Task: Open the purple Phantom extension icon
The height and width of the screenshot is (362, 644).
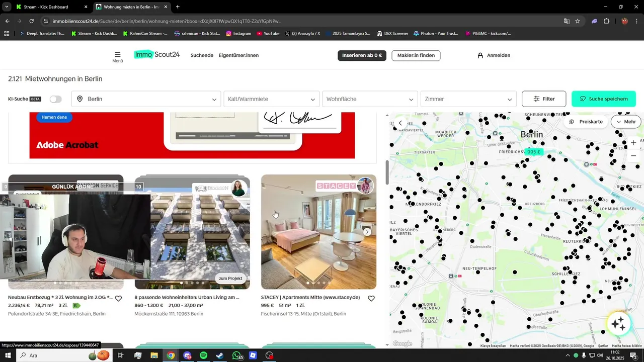Action: [594, 21]
